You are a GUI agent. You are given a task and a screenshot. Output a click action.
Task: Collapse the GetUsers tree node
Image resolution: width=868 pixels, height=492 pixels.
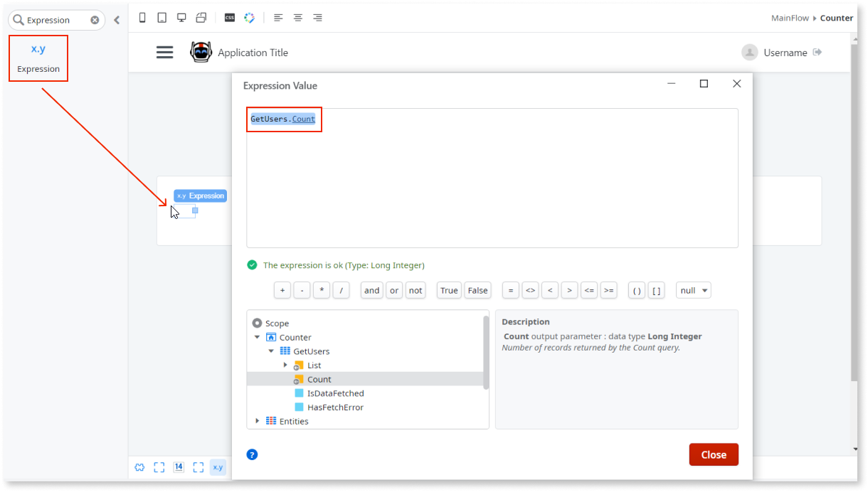[x=270, y=351]
